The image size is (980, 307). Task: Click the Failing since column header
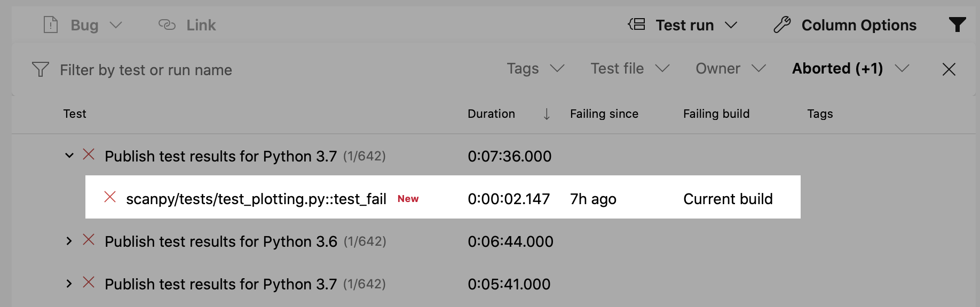[604, 114]
